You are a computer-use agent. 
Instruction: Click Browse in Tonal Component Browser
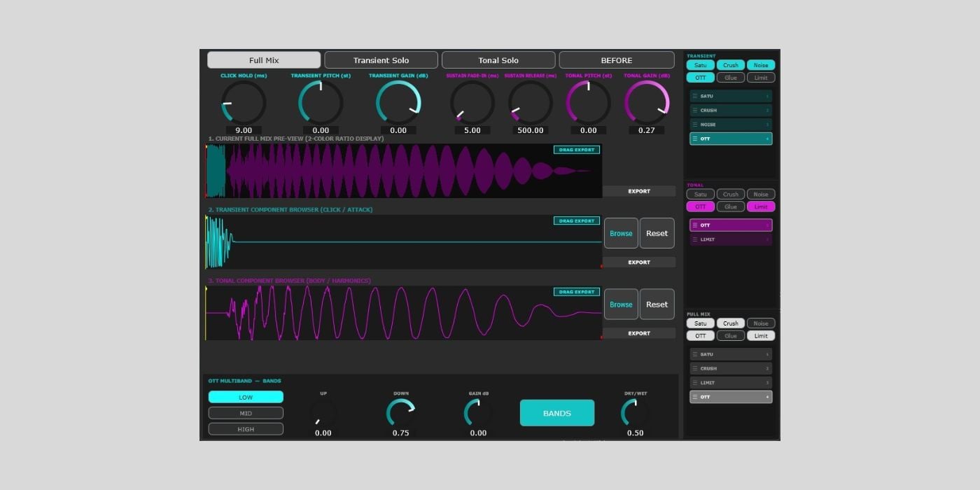click(x=621, y=304)
